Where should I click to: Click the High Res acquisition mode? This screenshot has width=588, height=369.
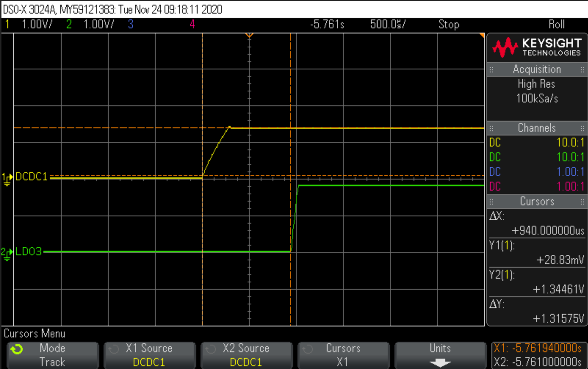tap(537, 84)
